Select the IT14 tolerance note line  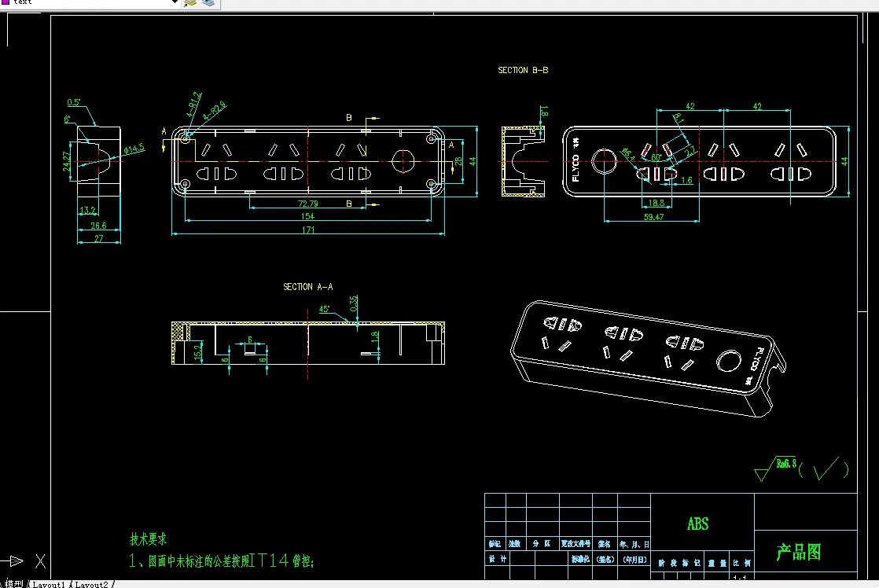222,560
